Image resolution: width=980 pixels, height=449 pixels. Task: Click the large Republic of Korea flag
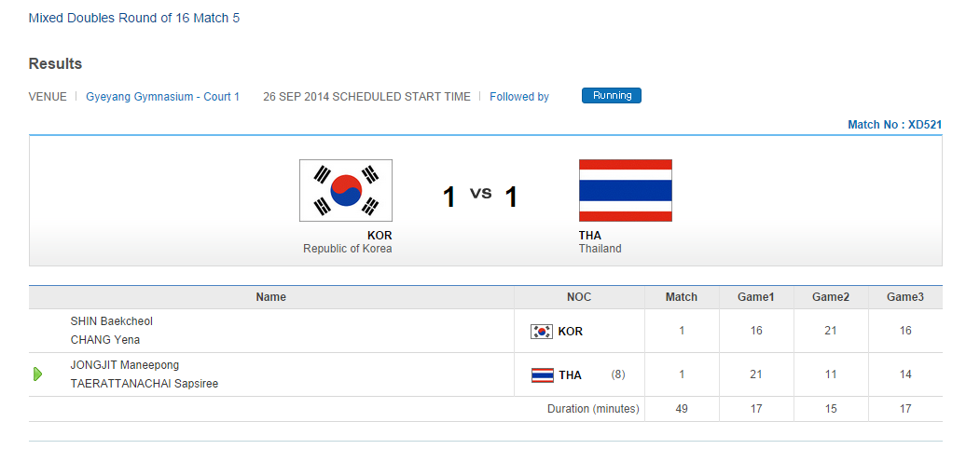[346, 191]
